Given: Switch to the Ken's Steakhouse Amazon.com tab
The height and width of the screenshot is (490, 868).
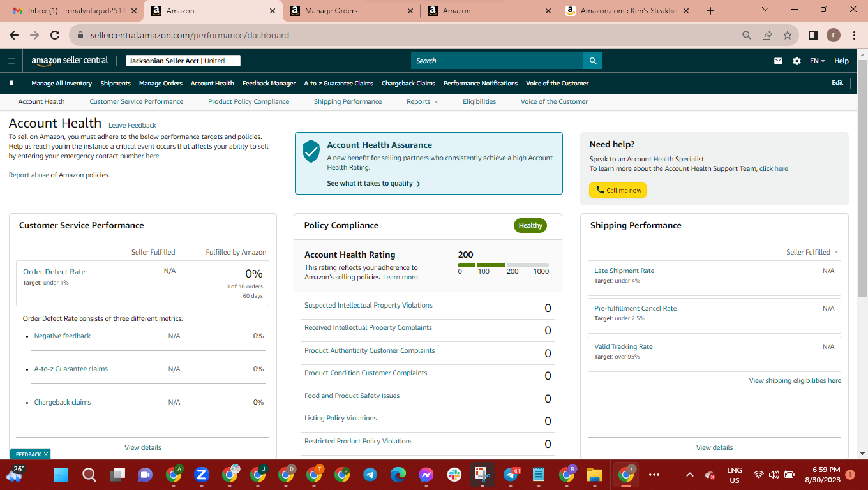Looking at the screenshot, I should [x=627, y=11].
